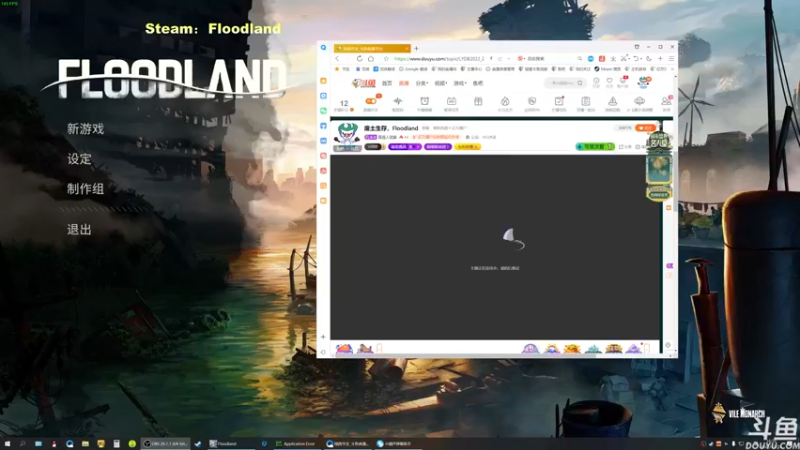
Task: Select 退出 to quit Floodland
Action: click(79, 230)
